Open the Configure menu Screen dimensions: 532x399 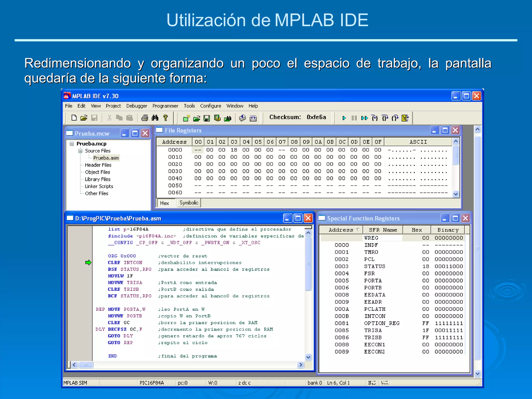(210, 106)
